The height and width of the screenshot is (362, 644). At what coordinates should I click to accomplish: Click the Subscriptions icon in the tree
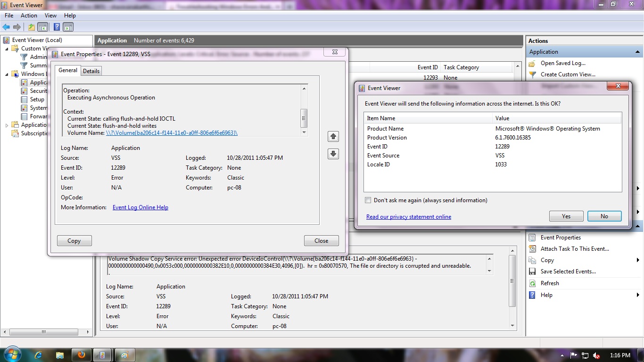coord(15,133)
